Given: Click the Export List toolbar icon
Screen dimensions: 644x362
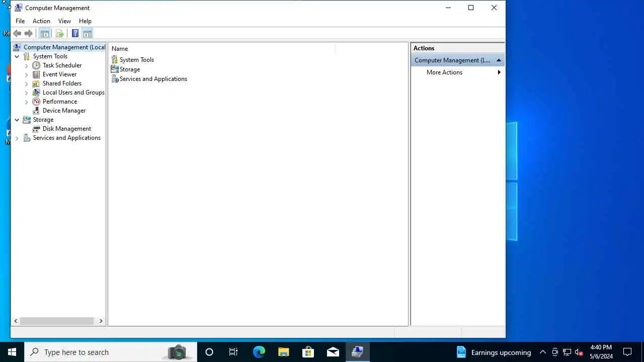Looking at the screenshot, I should pyautogui.click(x=59, y=34).
